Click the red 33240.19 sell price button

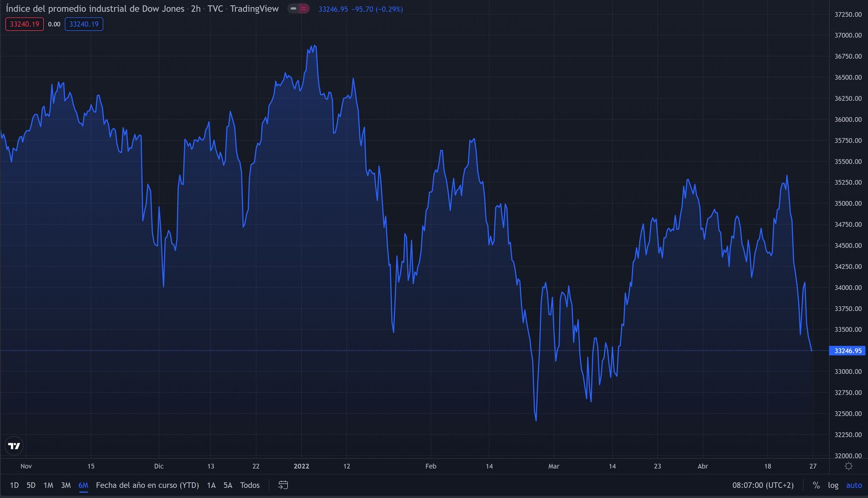click(24, 24)
